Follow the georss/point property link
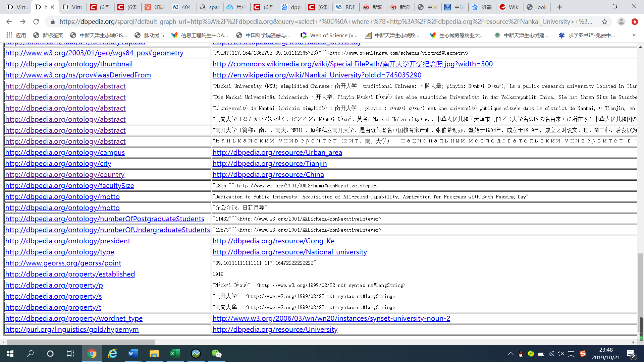Viewport: 644px width, 362px height. click(x=63, y=263)
